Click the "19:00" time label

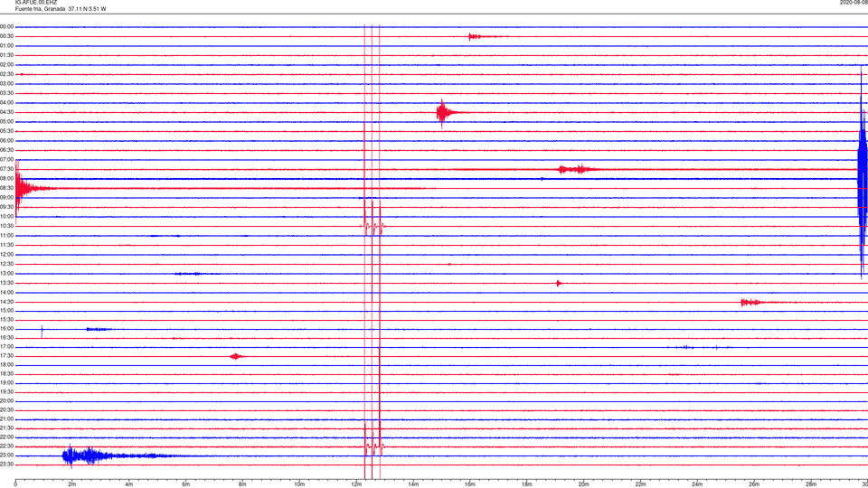tap(6, 383)
